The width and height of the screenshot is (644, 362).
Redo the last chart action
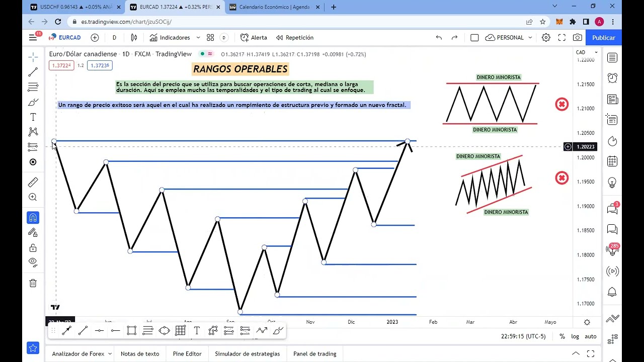click(x=455, y=38)
